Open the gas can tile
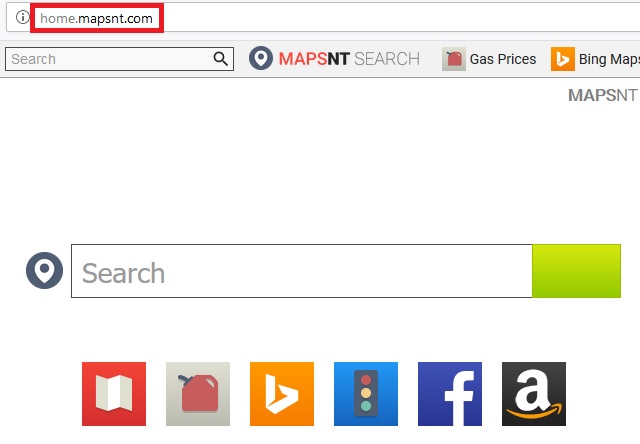The height and width of the screenshot is (444, 640). (198, 394)
